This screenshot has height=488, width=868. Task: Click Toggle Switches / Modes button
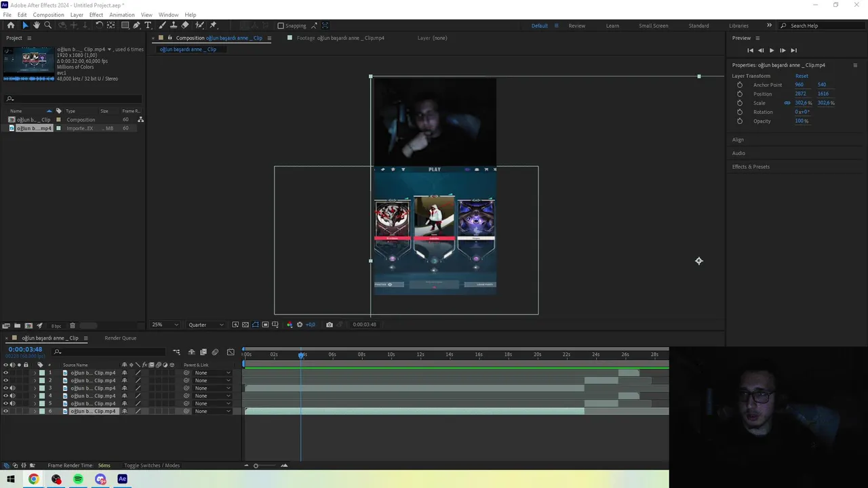click(152, 466)
